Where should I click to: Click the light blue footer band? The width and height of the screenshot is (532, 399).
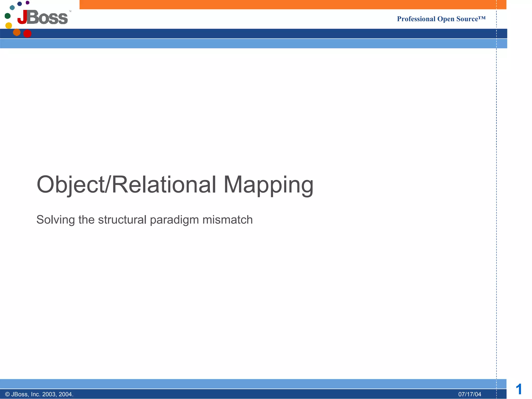pos(260,384)
